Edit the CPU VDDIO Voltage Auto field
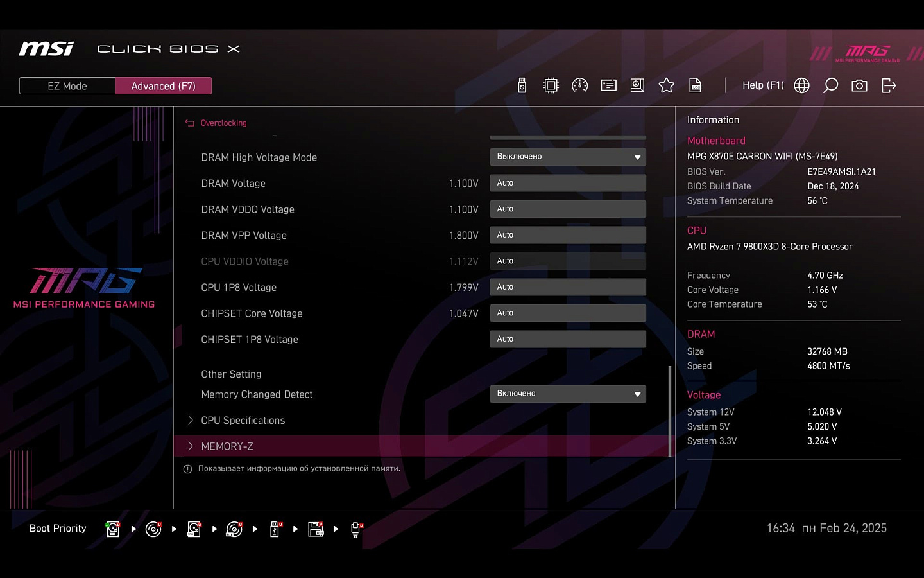The image size is (924, 578). [568, 261]
